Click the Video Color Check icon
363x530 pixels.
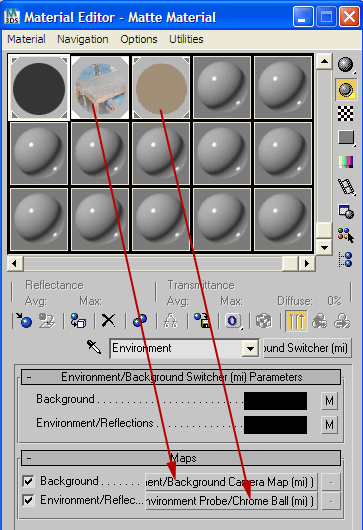(346, 162)
